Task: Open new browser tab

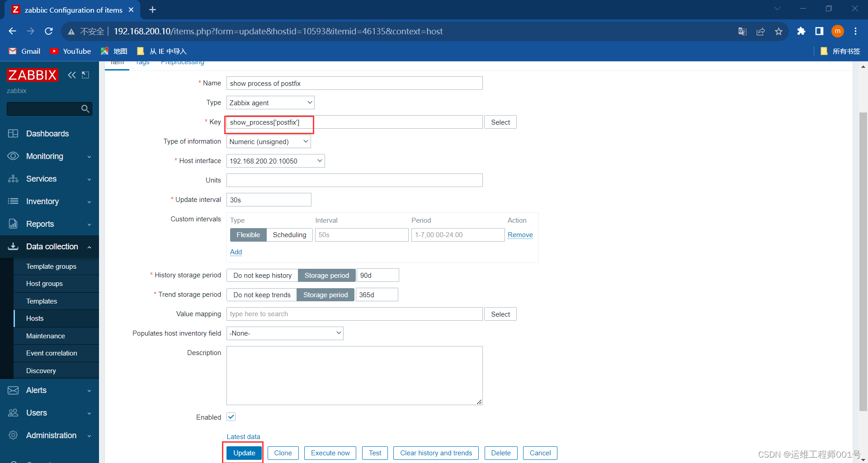Action: (152, 9)
